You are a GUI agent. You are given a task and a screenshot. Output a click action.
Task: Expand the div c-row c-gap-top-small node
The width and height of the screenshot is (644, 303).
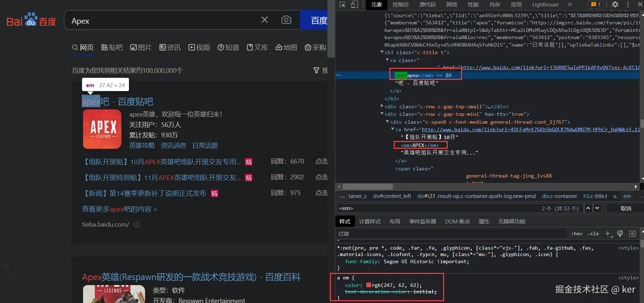tap(382, 106)
